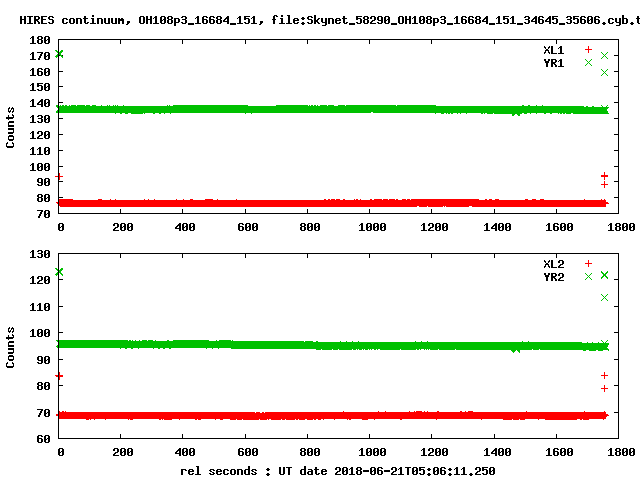Click the green outlier near 170 at upper plot start
640x480 pixels.
[x=59, y=54]
